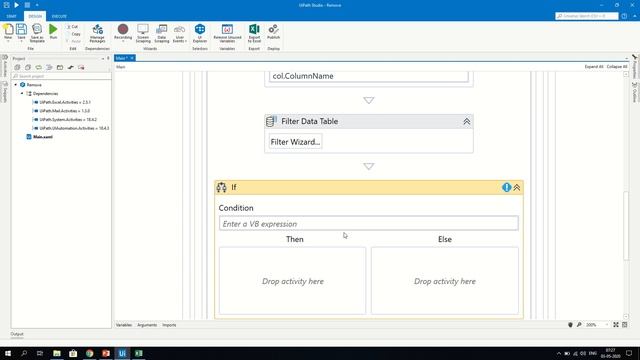Click first icon in Project panel toolbar
The width and height of the screenshot is (640, 360).
click(17, 67)
